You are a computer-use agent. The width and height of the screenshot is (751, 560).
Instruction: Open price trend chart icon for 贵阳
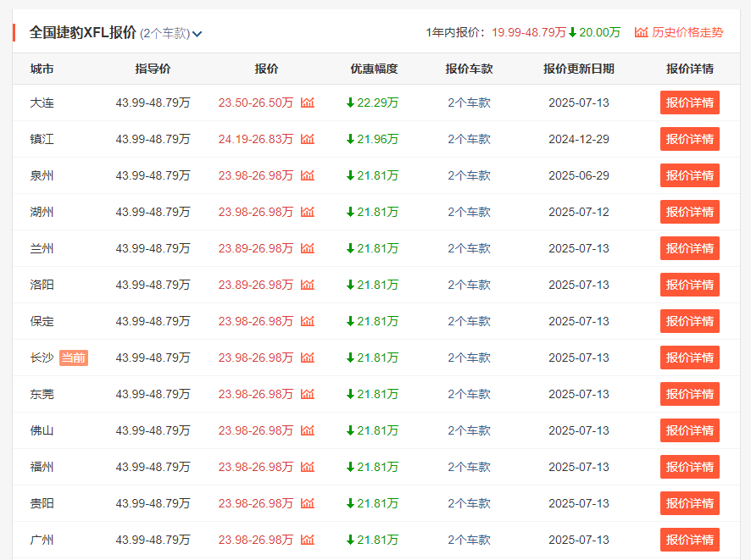tap(308, 502)
